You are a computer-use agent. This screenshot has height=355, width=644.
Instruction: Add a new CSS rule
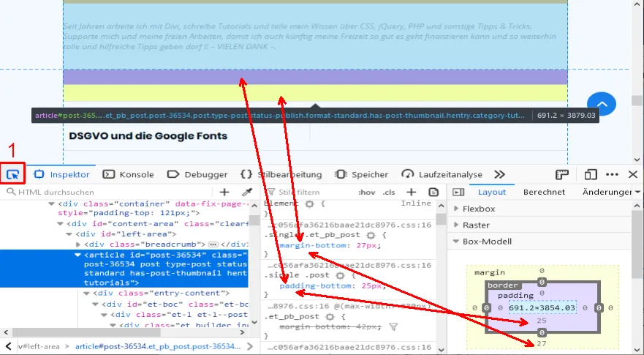411,192
